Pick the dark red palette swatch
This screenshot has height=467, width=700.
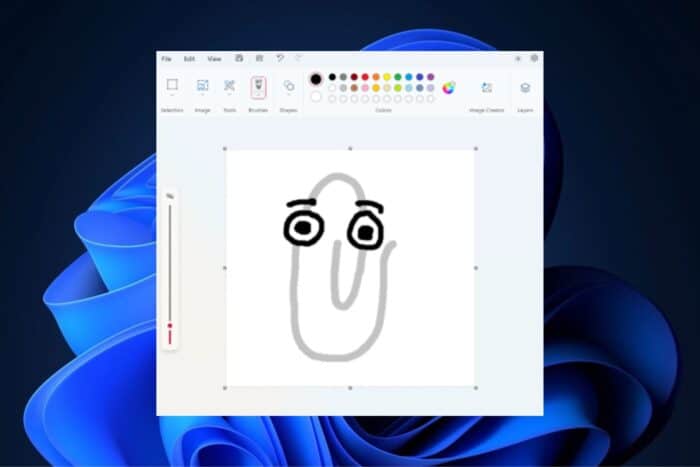point(354,77)
